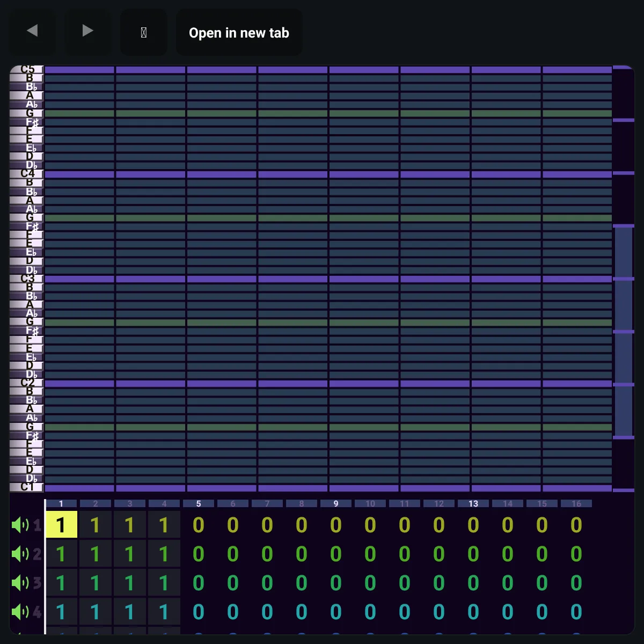Select highlighted pattern 1 cell in channel 1

(61, 524)
